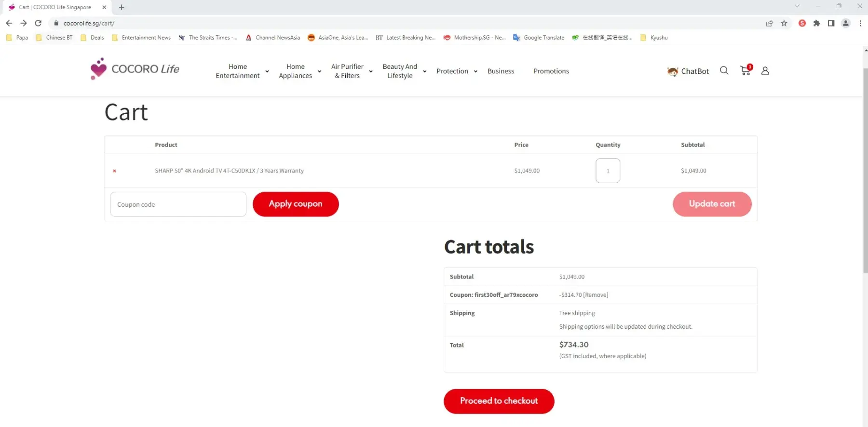The height and width of the screenshot is (427, 868).
Task: Open the Business menu item
Action: point(501,71)
